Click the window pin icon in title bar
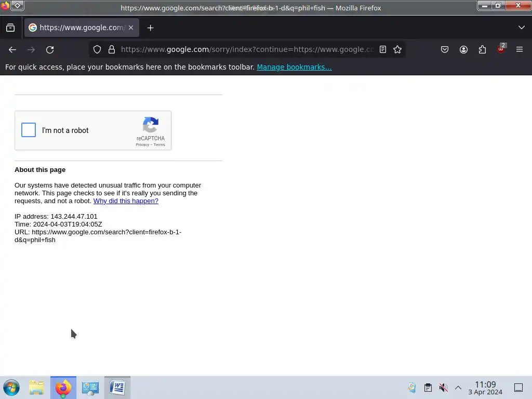Screen dimensions: 532x399 (17, 5)
